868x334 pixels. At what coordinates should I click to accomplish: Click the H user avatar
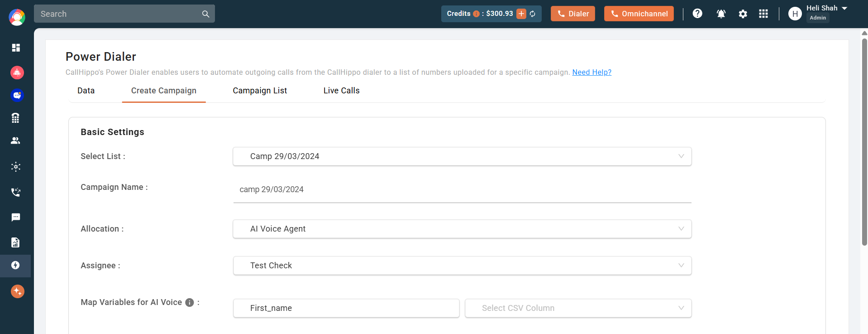point(795,14)
